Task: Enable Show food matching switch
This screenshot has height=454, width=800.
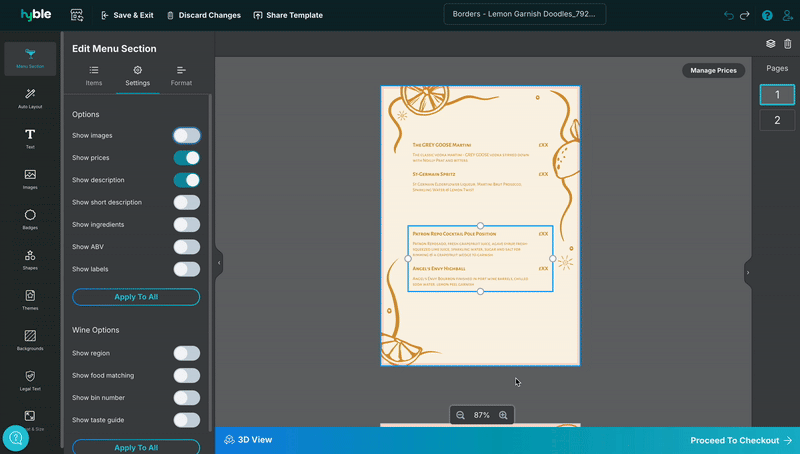Action: click(187, 375)
